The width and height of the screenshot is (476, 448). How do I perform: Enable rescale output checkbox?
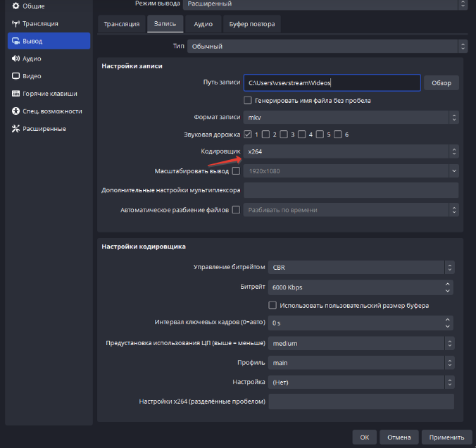click(x=236, y=171)
